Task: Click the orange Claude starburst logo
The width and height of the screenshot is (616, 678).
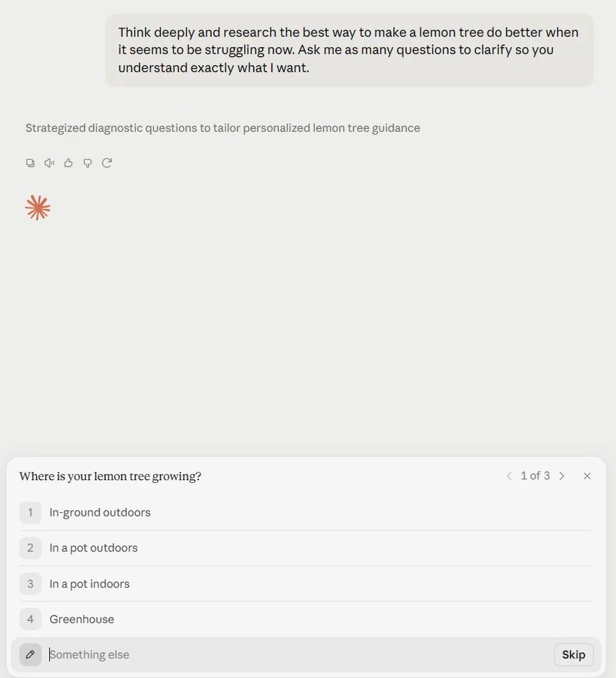Action: 37,208
